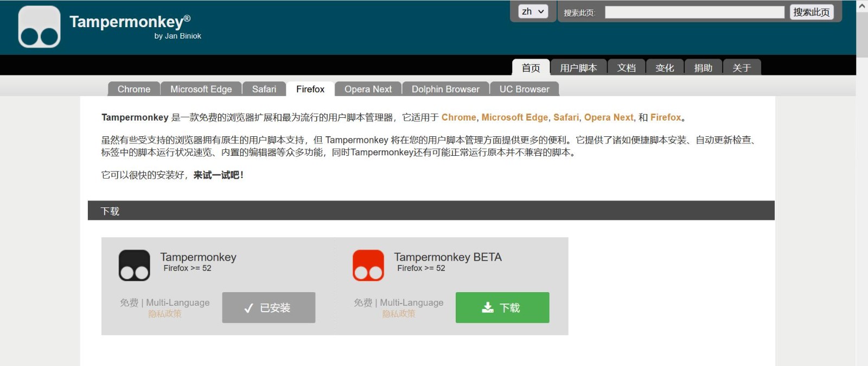Switch to the Opera Next browser tab
Screen dimensions: 868x366
(368, 89)
